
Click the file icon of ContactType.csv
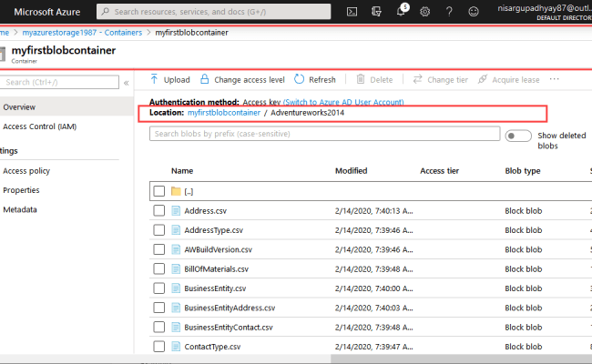[x=176, y=347]
